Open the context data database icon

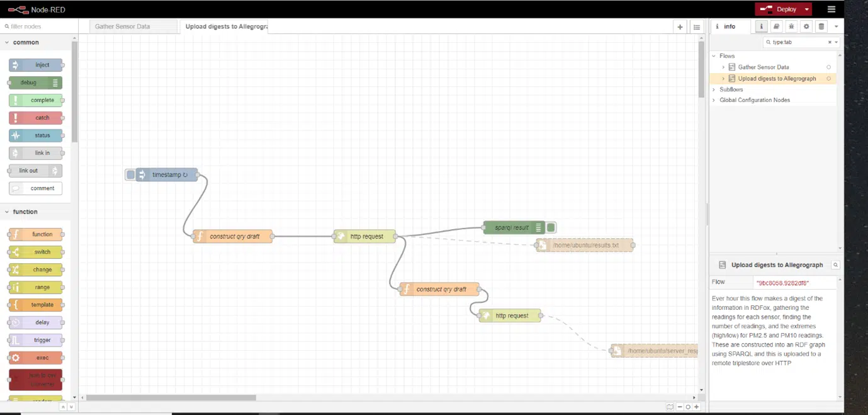coord(821,26)
